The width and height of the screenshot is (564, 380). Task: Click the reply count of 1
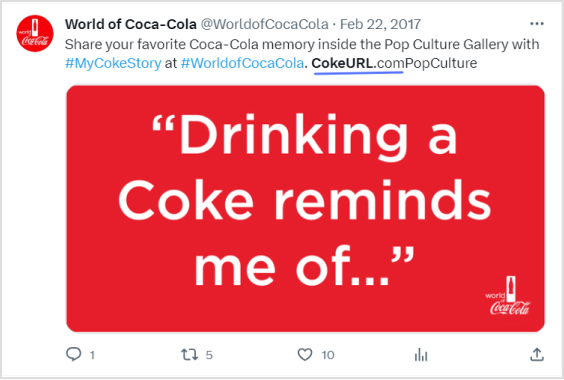[x=92, y=355]
